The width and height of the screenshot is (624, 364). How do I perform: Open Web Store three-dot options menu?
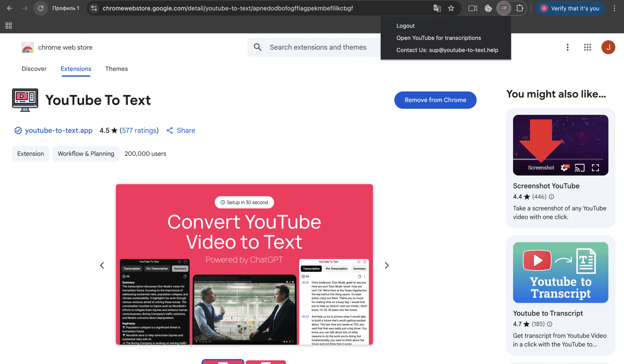tap(567, 47)
